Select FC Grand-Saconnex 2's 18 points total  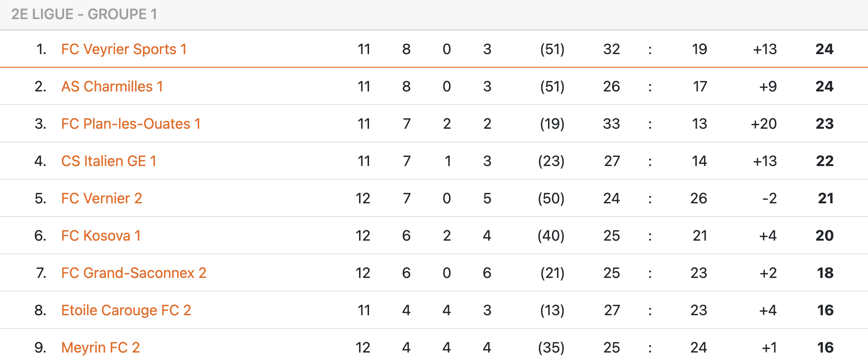click(x=825, y=273)
